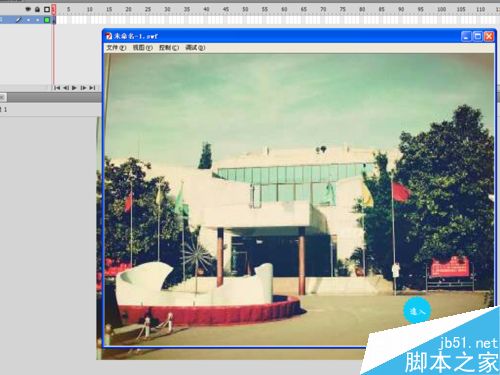Click the lock all layers padlock icon
This screenshot has width=500, height=375.
pos(37,9)
